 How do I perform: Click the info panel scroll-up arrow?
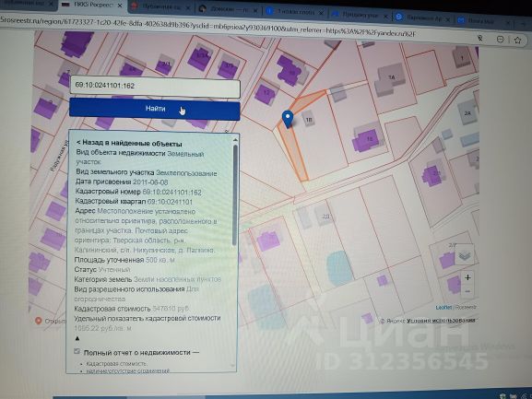click(235, 139)
